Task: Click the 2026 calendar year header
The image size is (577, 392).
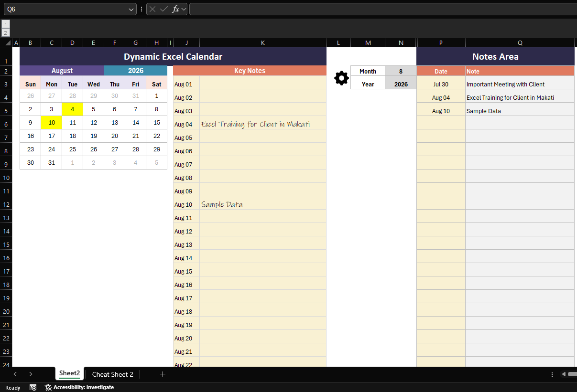Action: point(136,71)
